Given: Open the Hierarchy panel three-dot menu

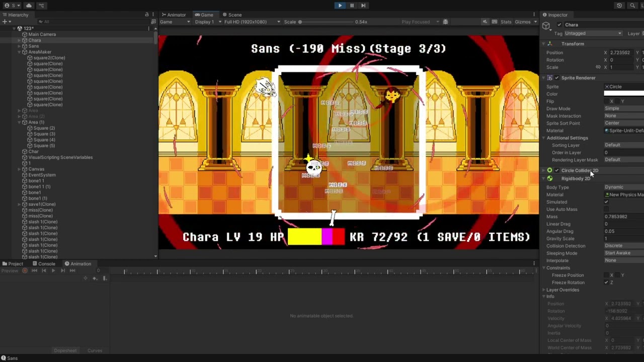Looking at the screenshot, I should (153, 15).
